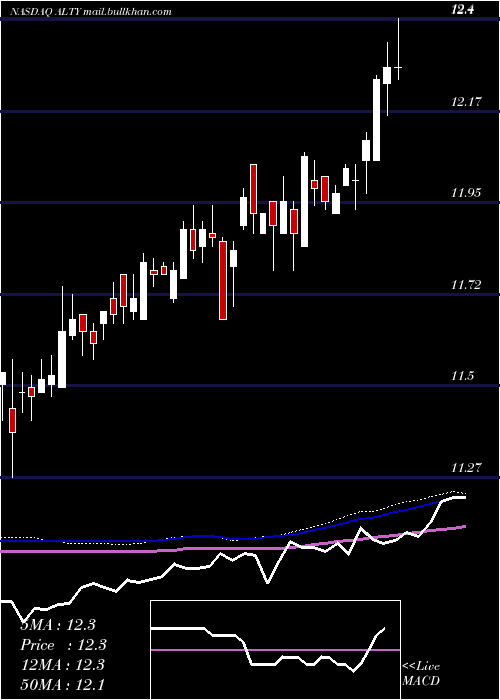This screenshot has width=500, height=700.
Task: Click the 11.95 price axis label
Action: (x=466, y=193)
